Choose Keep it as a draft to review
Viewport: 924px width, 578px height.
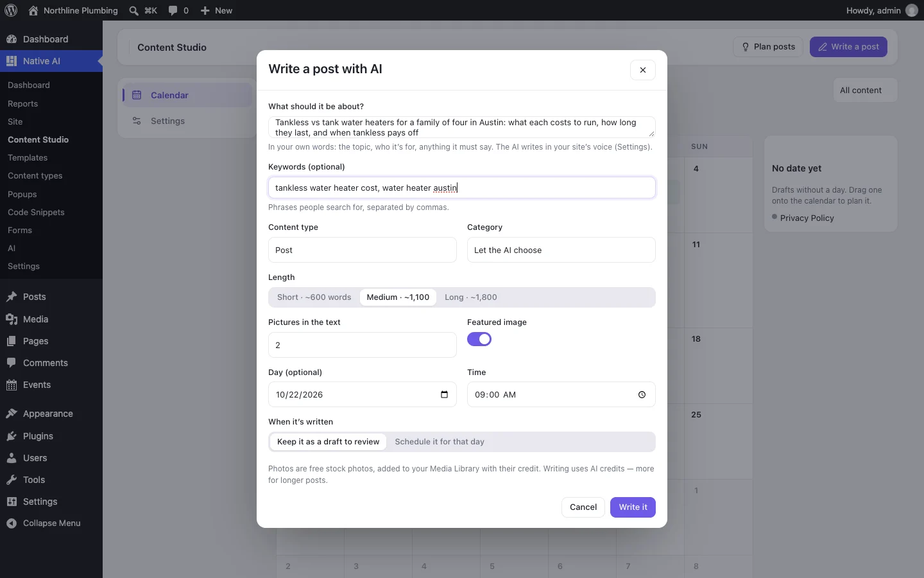pyautogui.click(x=329, y=442)
